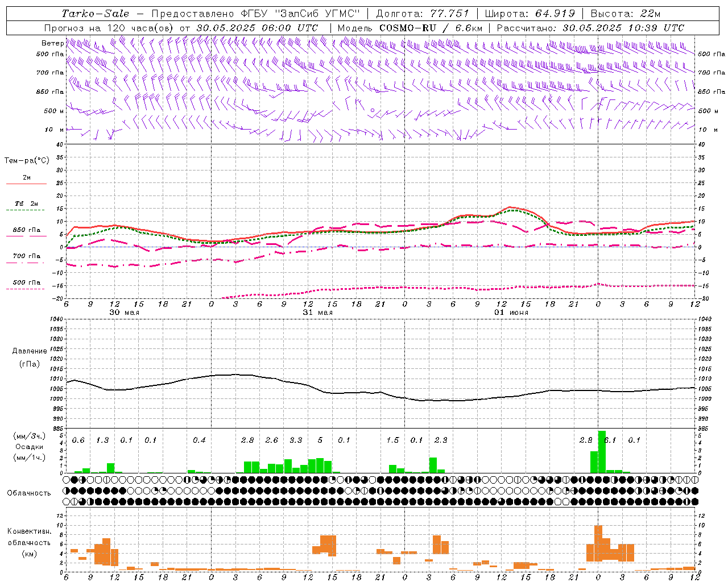Select the Конвективн. label

coord(30,531)
